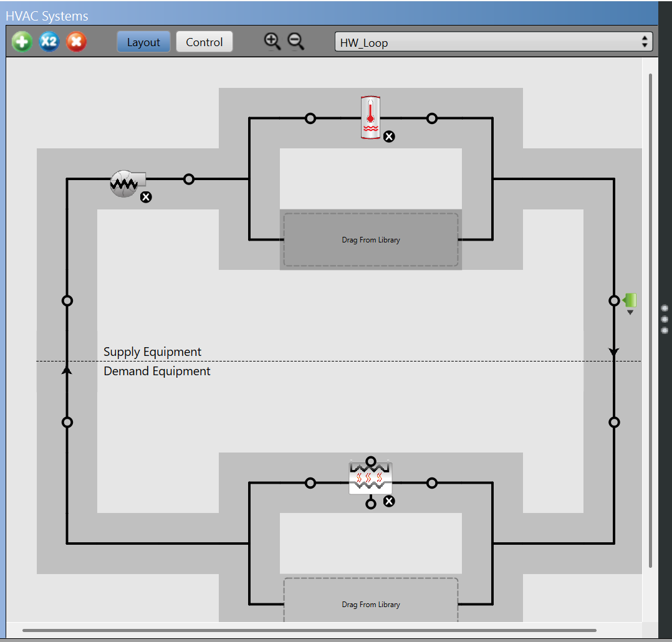The height and width of the screenshot is (642, 672).
Task: Click the blue X2 duplicate button
Action: pyautogui.click(x=49, y=42)
